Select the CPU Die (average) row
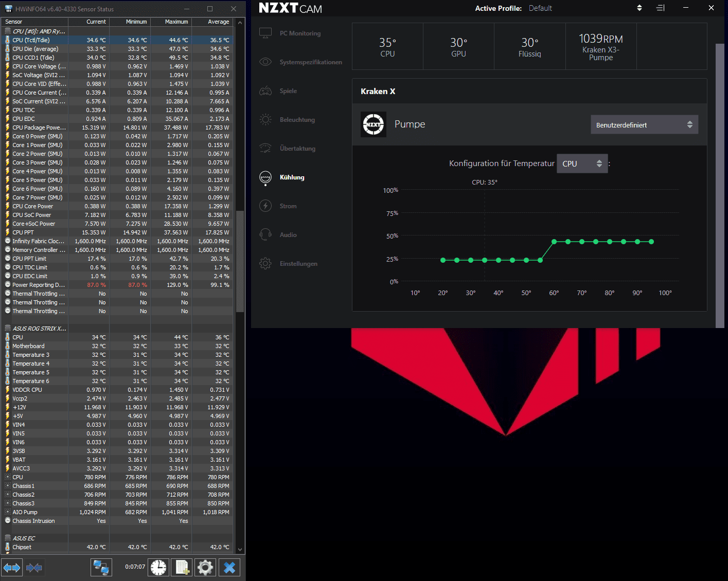This screenshot has width=728, height=581. coord(117,49)
